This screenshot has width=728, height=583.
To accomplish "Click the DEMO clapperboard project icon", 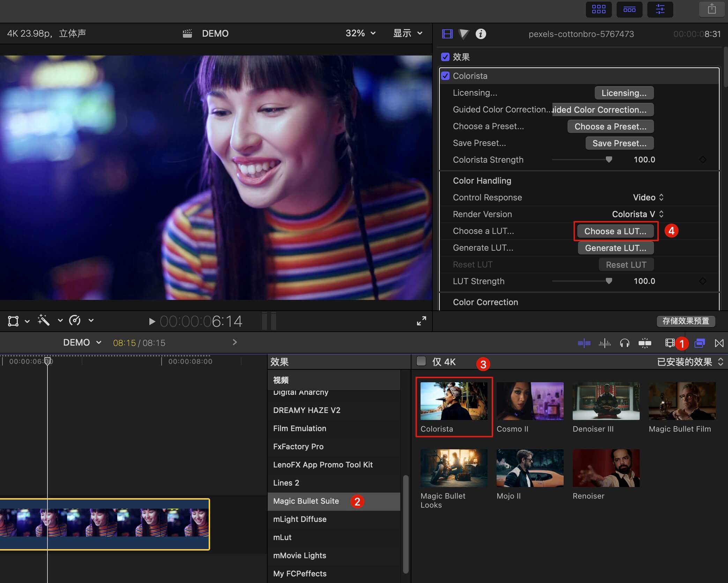I will 187,34.
